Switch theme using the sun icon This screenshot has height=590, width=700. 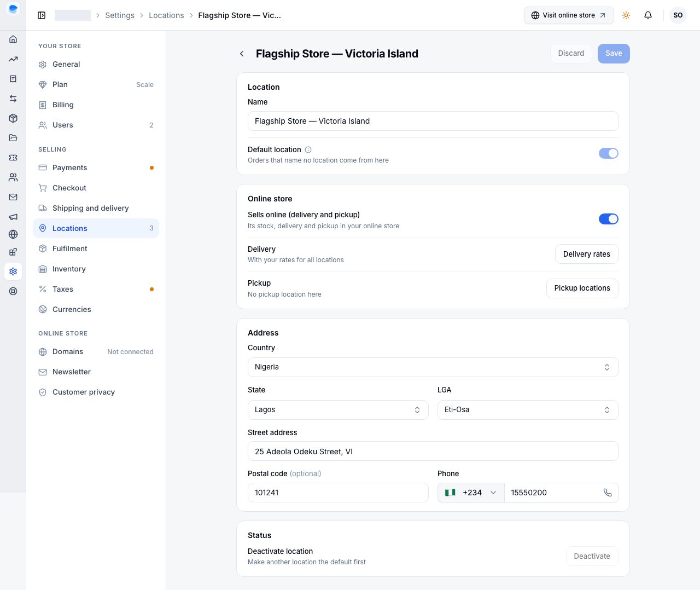(626, 15)
